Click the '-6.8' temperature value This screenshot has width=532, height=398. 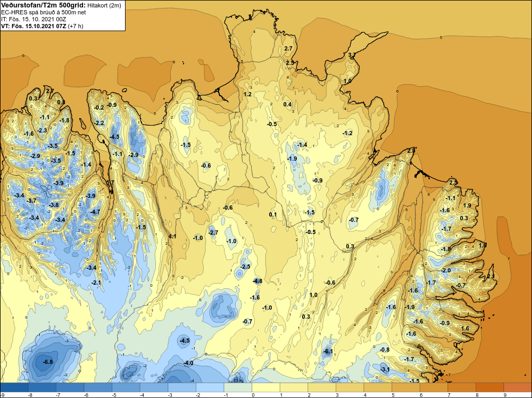coord(48,362)
